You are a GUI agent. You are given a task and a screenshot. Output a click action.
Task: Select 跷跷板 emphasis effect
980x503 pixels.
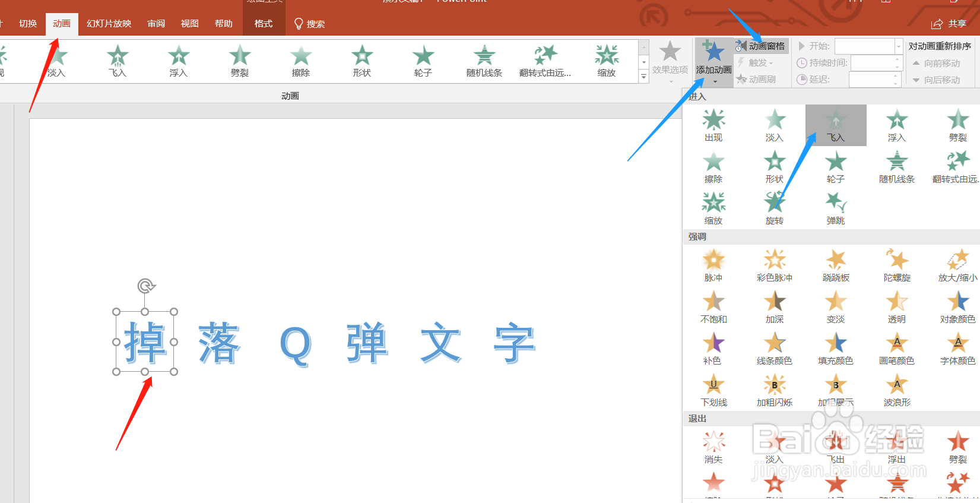click(x=836, y=265)
